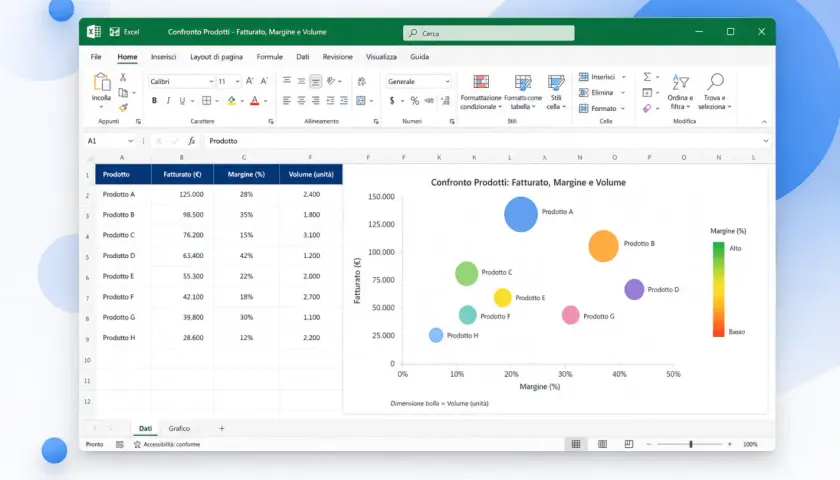Click the decrease indent icon
Screen dimensions: 840x480
(x=330, y=101)
